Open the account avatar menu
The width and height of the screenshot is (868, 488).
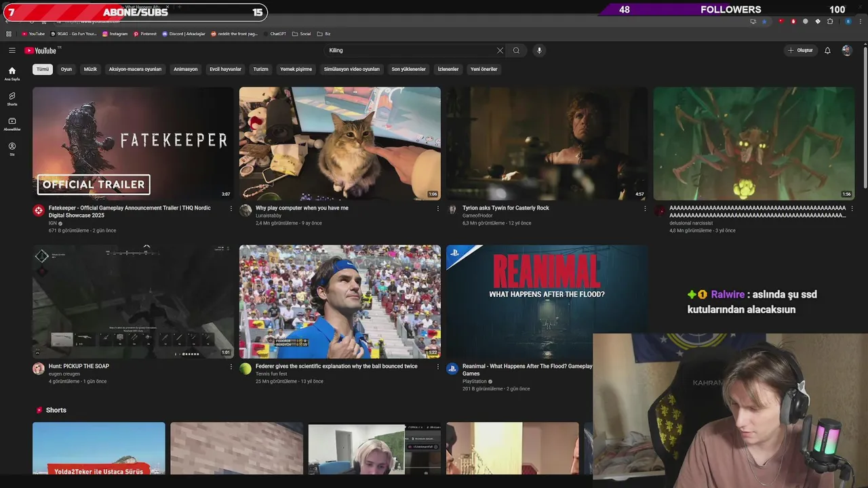846,50
